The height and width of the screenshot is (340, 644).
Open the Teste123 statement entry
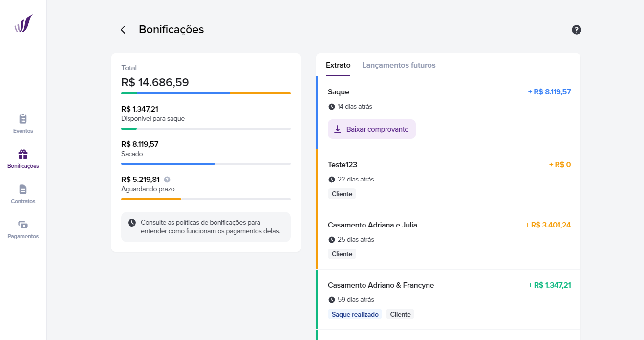point(449,179)
